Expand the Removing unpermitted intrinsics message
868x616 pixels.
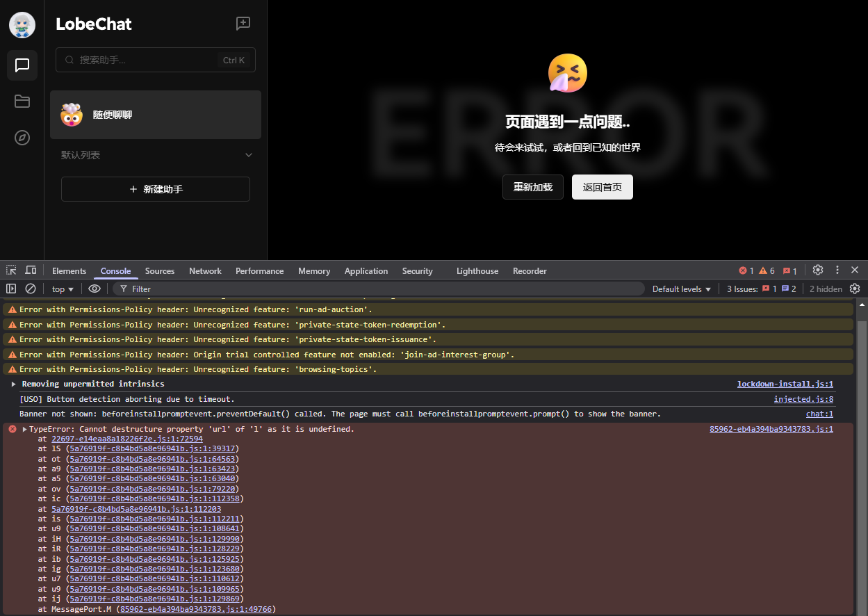click(13, 384)
